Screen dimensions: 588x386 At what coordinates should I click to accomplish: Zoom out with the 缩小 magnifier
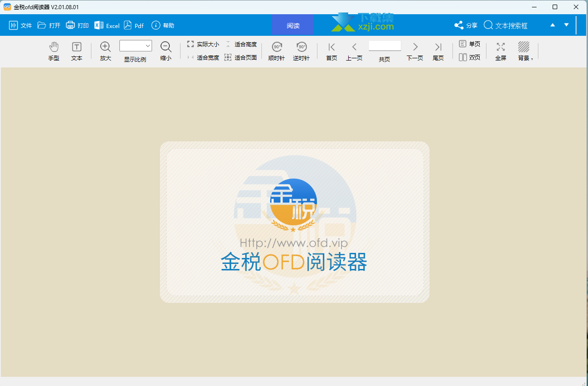click(x=166, y=51)
